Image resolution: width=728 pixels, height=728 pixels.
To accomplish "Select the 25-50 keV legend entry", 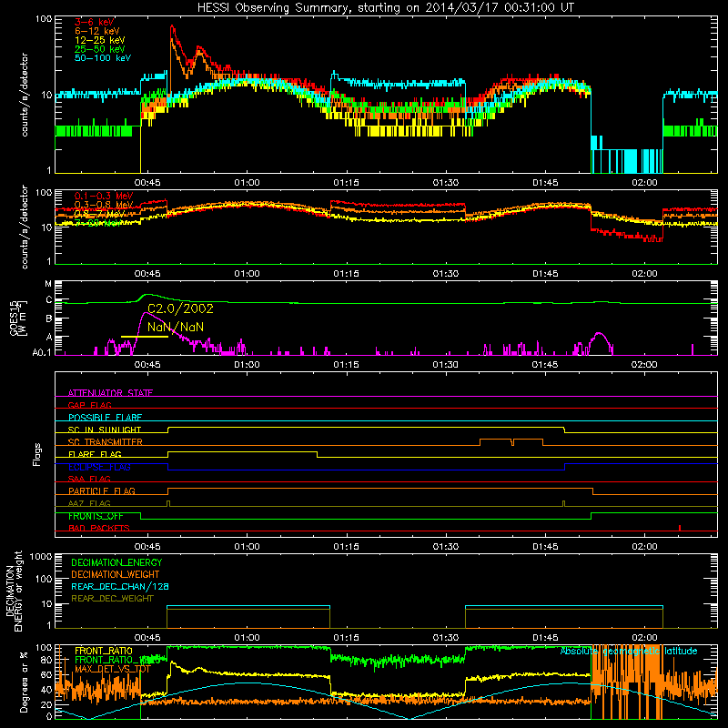I will [x=99, y=49].
